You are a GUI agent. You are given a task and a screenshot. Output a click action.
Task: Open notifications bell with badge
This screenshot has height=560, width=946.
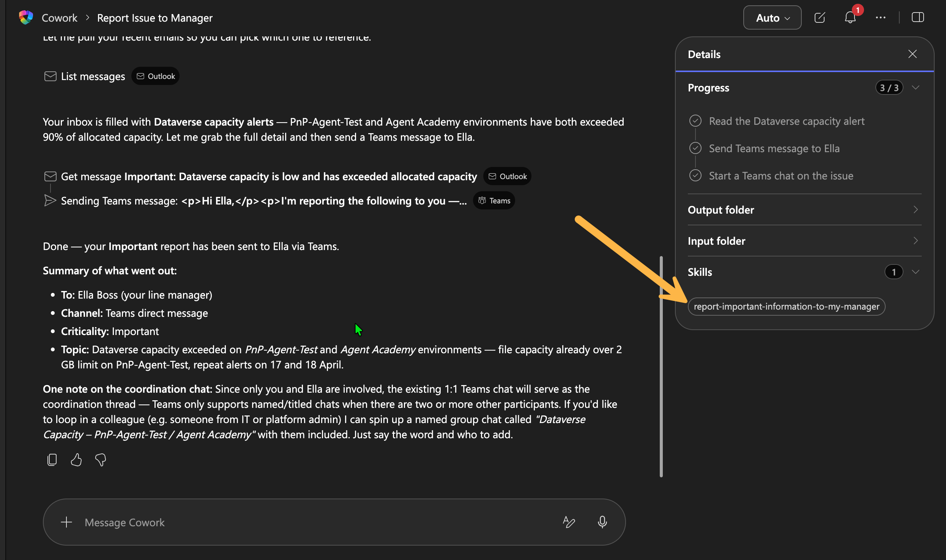coord(850,18)
